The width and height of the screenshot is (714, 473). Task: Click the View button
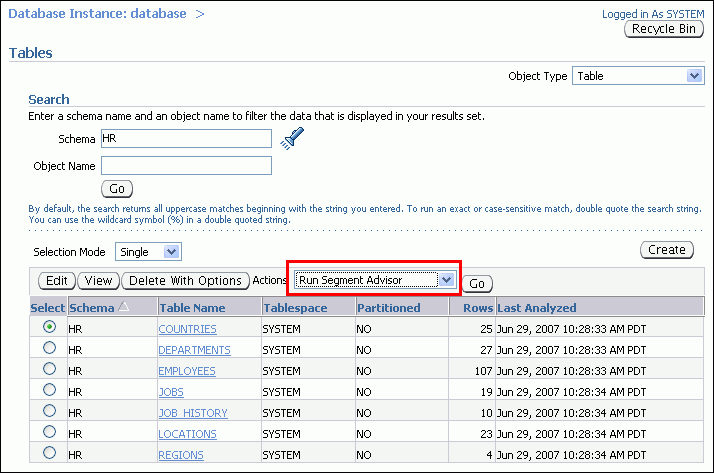coord(98,281)
